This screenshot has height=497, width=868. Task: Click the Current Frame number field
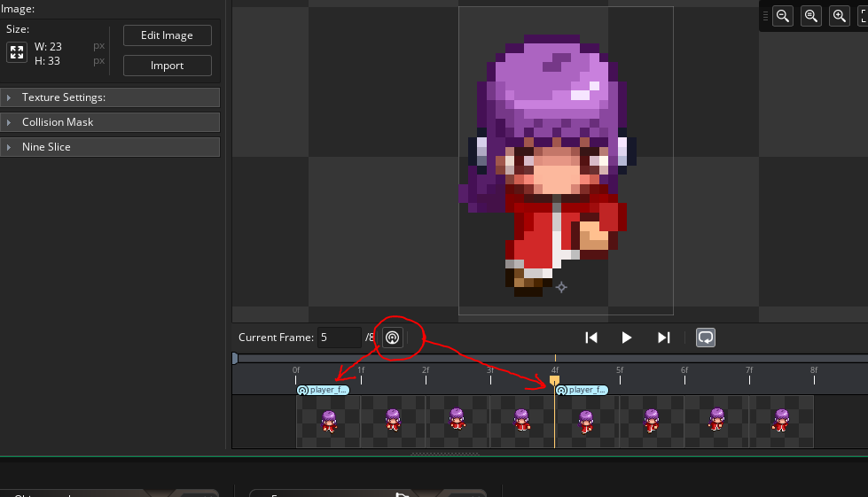pos(339,338)
